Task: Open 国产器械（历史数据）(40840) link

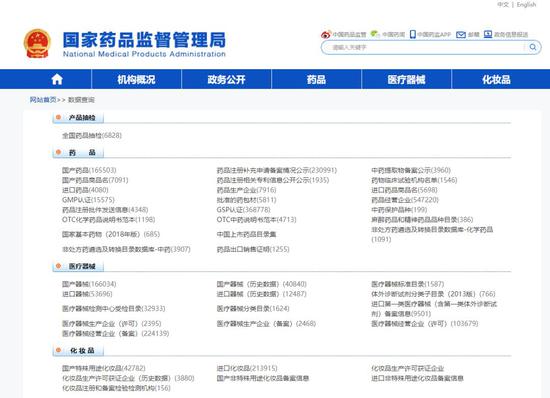Action: [262, 284]
